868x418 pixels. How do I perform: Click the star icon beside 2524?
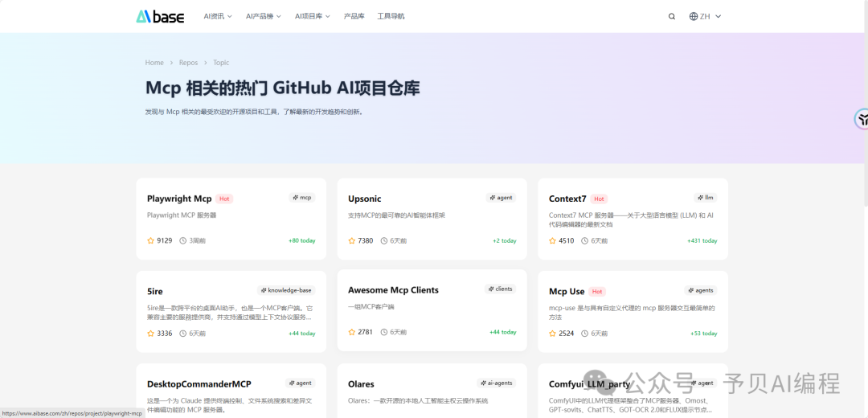pos(552,334)
